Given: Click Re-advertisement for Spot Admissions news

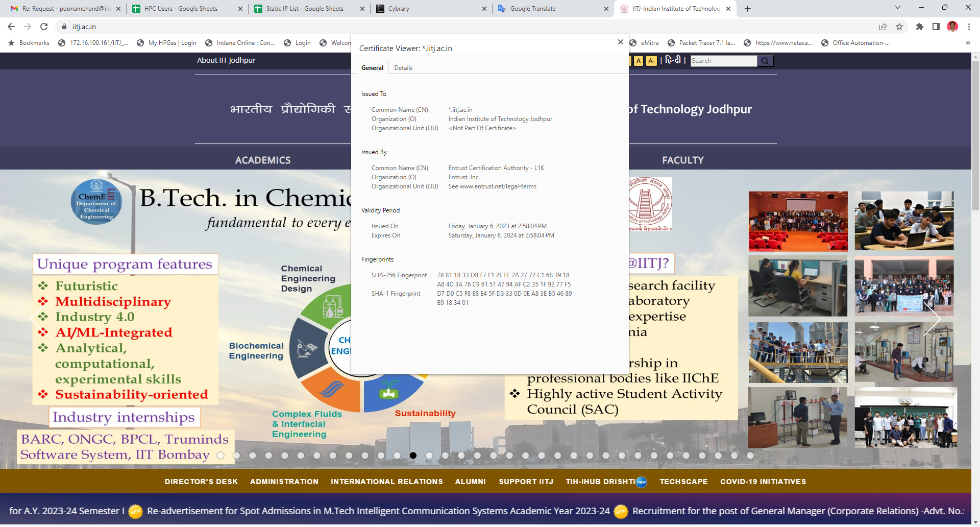Looking at the screenshot, I should click(x=378, y=511).
